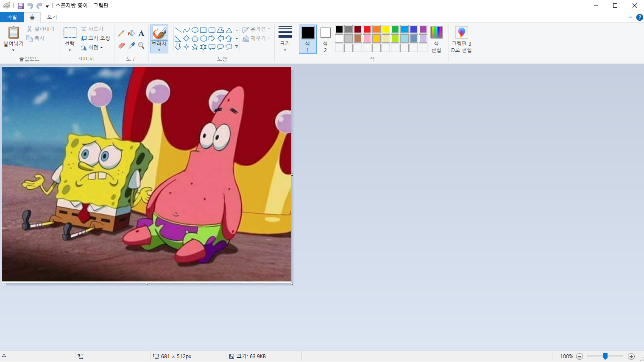Choose the Triangle shape

229,30
